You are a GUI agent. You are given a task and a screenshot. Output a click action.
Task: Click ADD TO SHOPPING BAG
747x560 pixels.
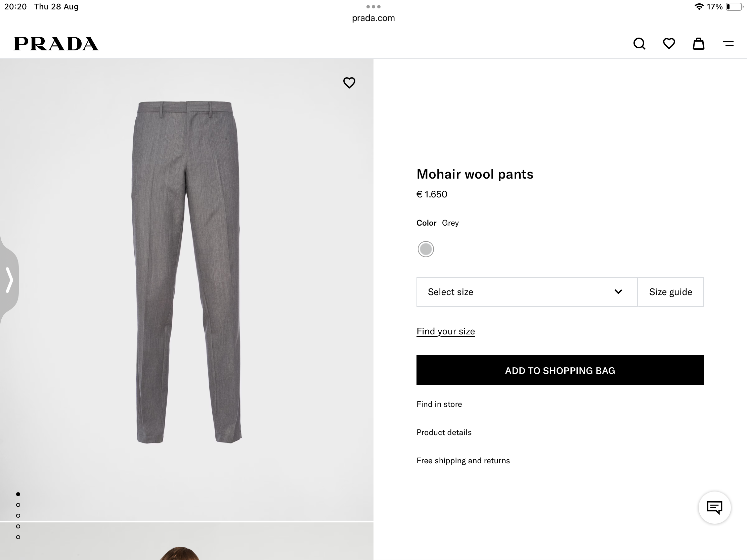point(560,370)
